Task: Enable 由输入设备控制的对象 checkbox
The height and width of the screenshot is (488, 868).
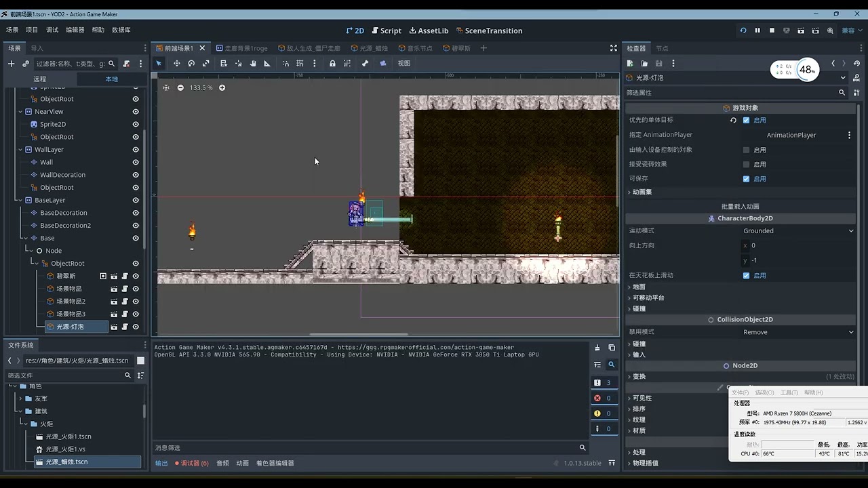Action: (746, 150)
